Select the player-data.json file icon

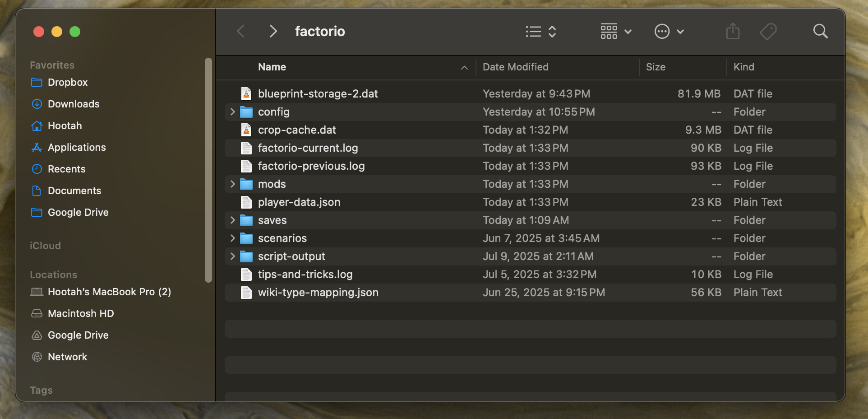click(x=246, y=202)
